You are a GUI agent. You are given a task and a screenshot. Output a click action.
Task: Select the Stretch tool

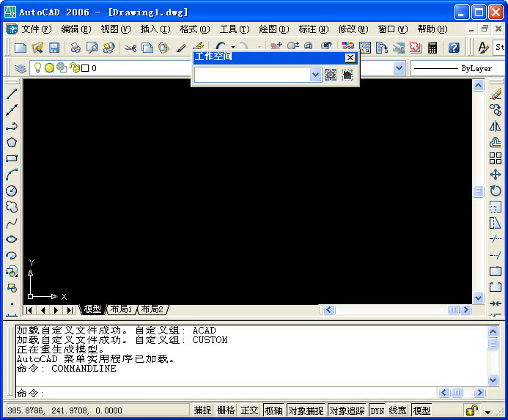point(496,223)
